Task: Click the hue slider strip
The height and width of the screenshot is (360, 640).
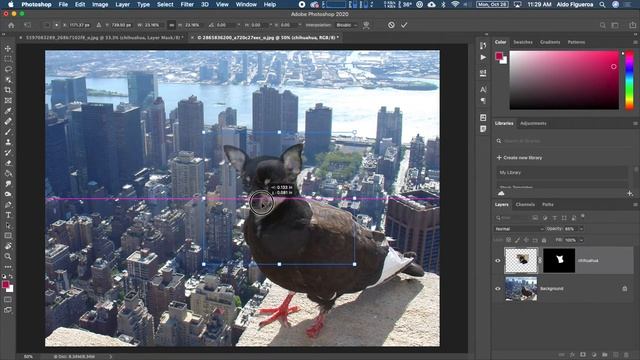Action: (629, 80)
